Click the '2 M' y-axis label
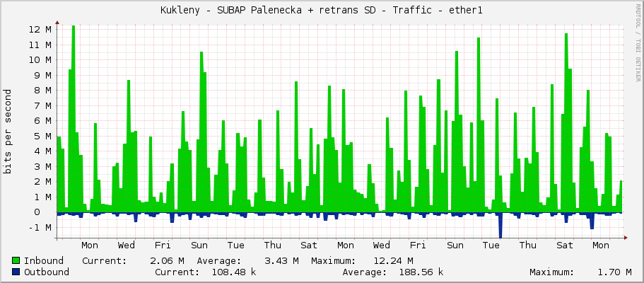 click(43, 182)
